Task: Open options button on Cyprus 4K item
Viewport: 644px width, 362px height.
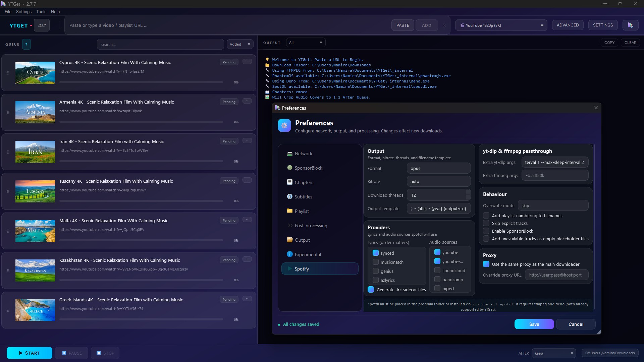Action: 247,61
